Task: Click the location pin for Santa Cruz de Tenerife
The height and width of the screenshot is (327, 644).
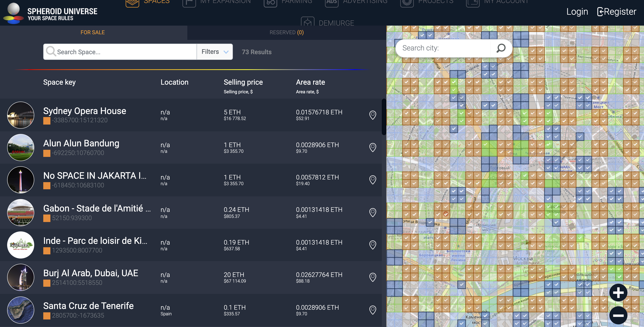Action: click(372, 310)
